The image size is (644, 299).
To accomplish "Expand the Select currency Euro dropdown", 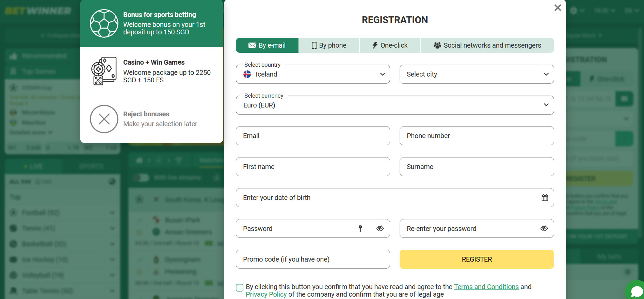I will click(395, 105).
